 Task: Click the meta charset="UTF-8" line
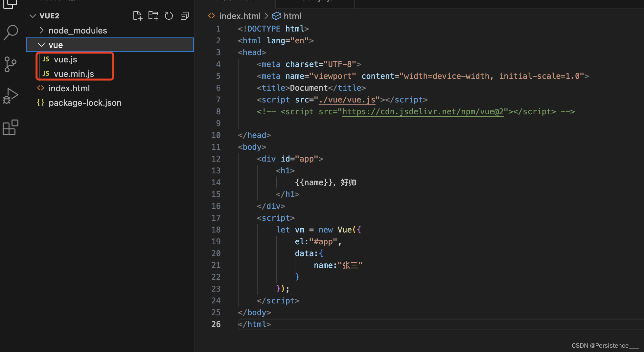(309, 64)
